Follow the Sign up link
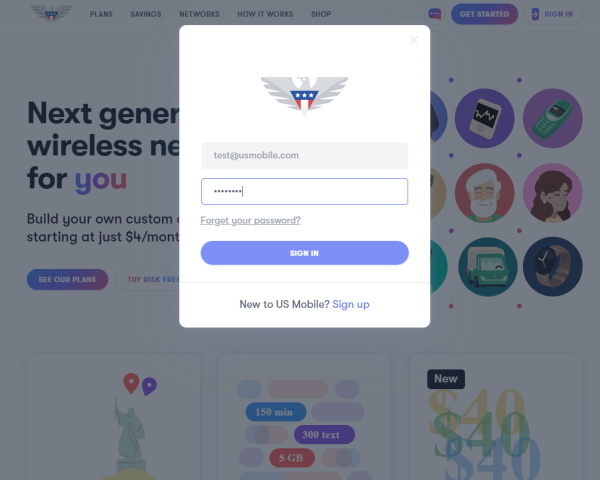Screen dimensions: 600x480 [x=351, y=304]
